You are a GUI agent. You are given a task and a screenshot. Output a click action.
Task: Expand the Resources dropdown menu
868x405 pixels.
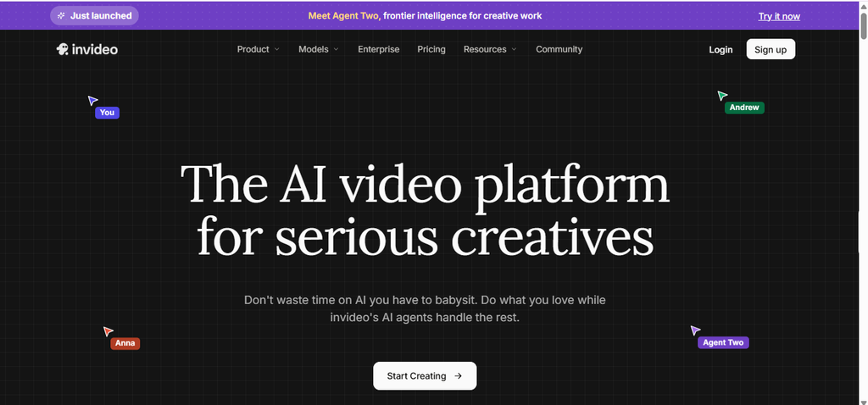[491, 49]
